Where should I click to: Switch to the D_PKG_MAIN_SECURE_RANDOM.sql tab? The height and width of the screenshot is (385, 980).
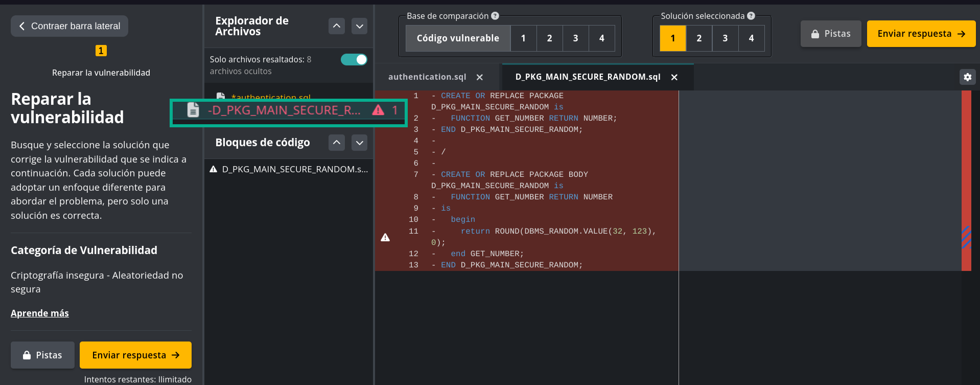point(588,77)
